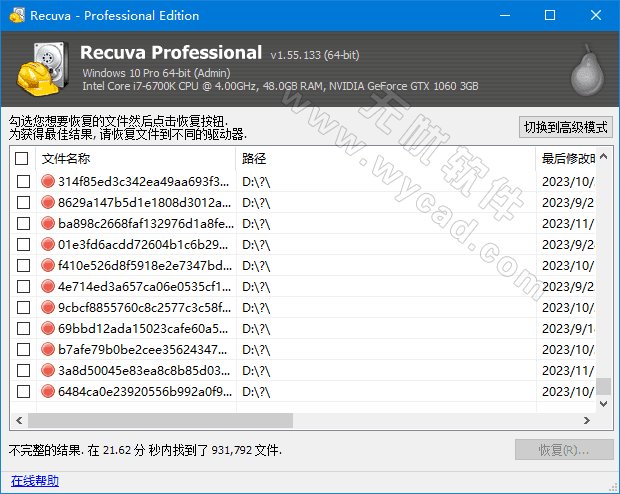Click red status dot for 314f85ed3c342ea49aa693f3
Image resolution: width=620 pixels, height=494 pixels.
tap(47, 181)
